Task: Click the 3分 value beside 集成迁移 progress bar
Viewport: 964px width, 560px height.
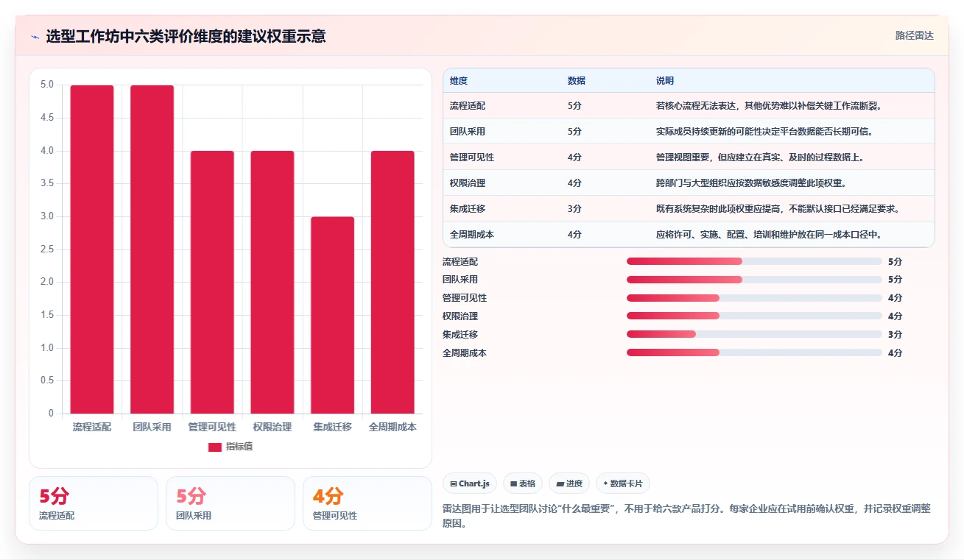Action: click(895, 334)
